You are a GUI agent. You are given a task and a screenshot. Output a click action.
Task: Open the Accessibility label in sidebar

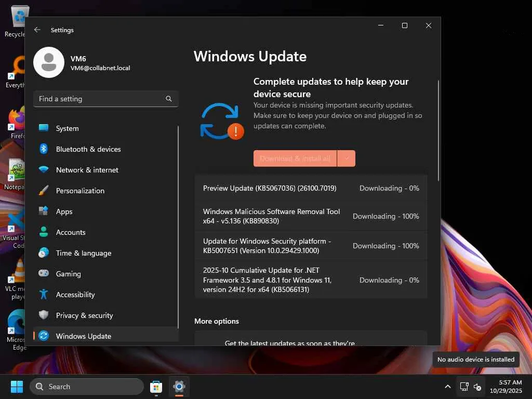coord(75,295)
